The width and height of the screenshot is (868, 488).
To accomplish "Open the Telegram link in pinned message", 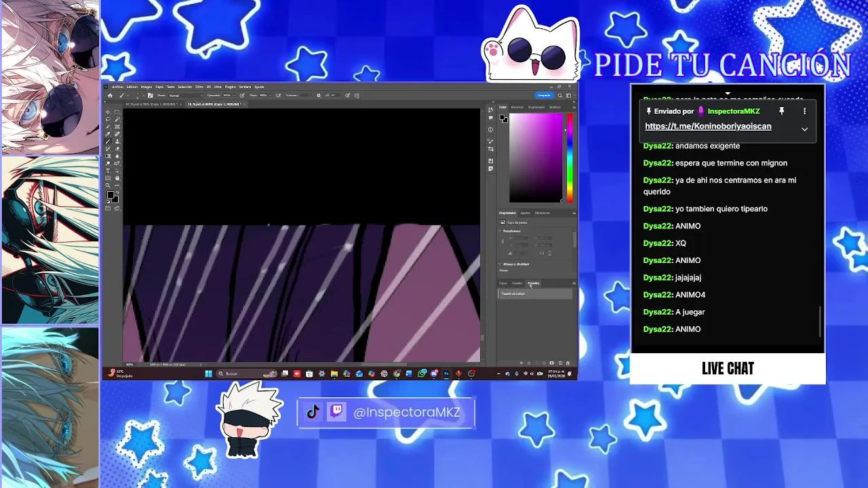I will [708, 126].
